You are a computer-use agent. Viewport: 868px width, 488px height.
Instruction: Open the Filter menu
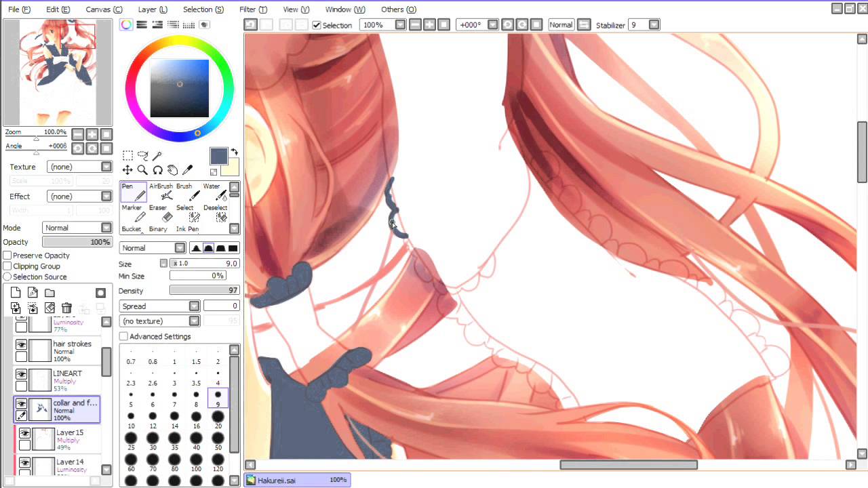[x=253, y=9]
